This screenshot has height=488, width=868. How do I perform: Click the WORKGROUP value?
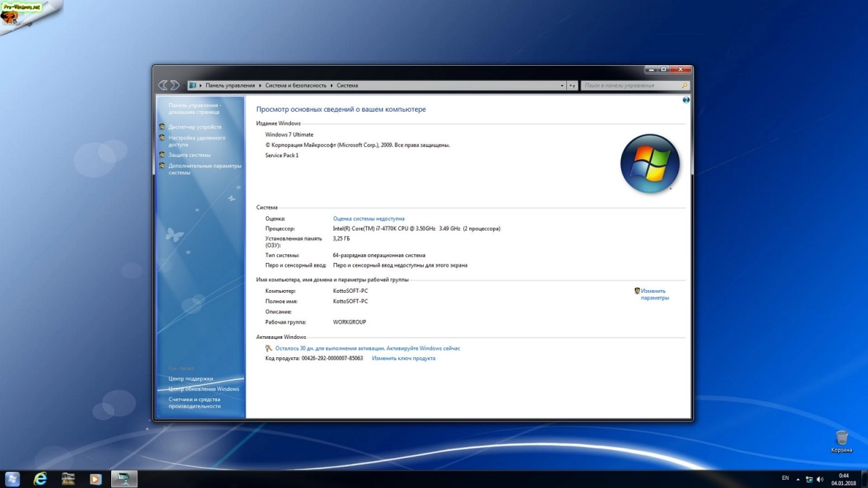click(x=349, y=322)
